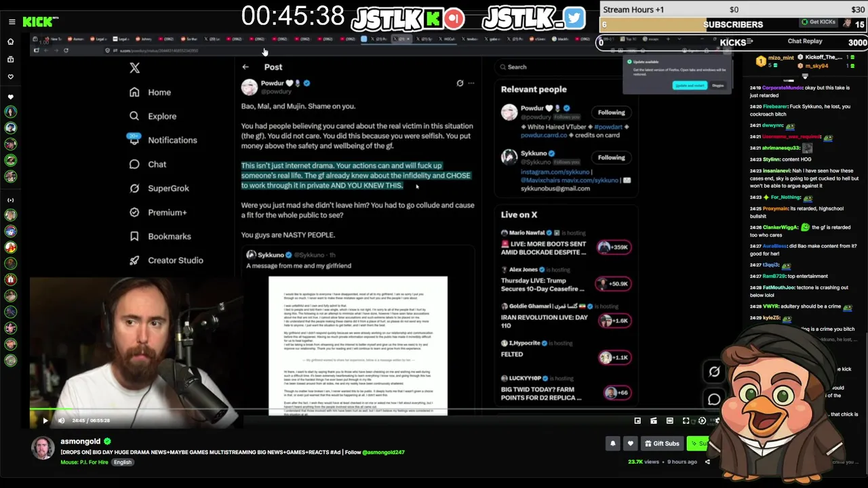Open the Kick hamburger menu
This screenshot has width=868, height=488.
tap(12, 22)
